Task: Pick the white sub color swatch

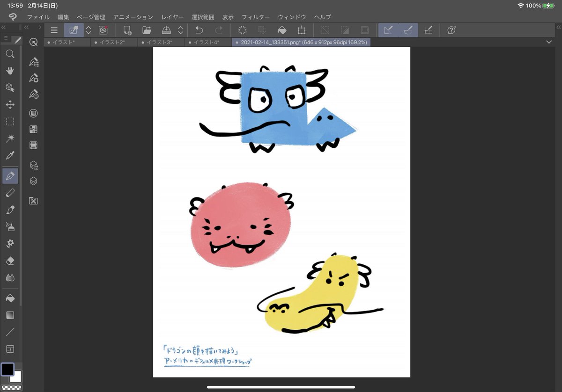Action: pyautogui.click(x=17, y=377)
